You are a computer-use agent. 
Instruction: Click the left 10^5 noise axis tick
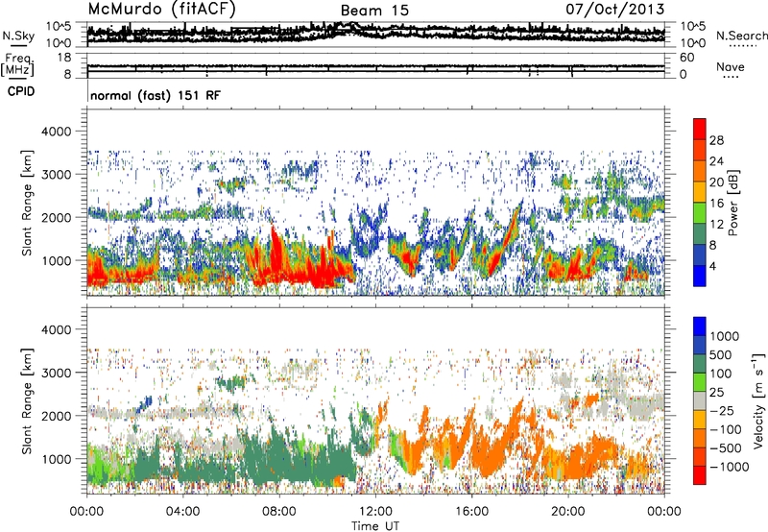(59, 26)
